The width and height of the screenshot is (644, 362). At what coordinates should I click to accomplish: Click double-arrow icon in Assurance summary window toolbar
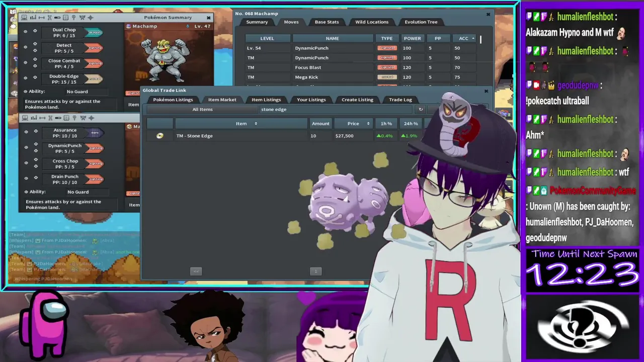click(42, 118)
